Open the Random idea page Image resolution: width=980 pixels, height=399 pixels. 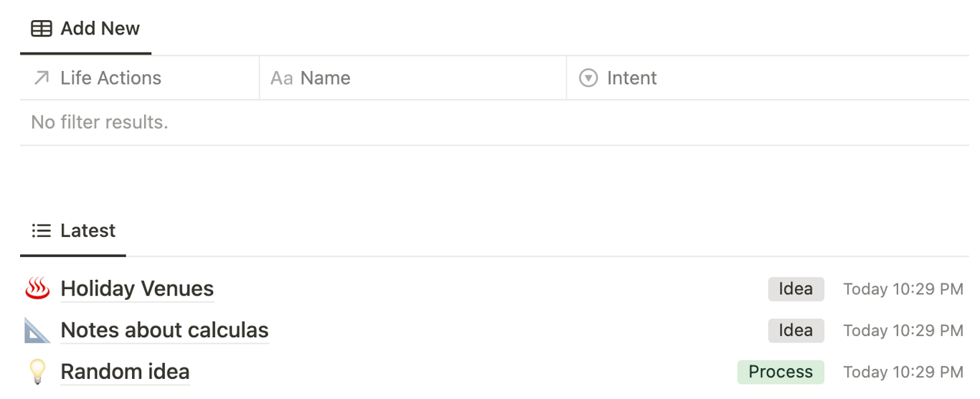click(125, 372)
